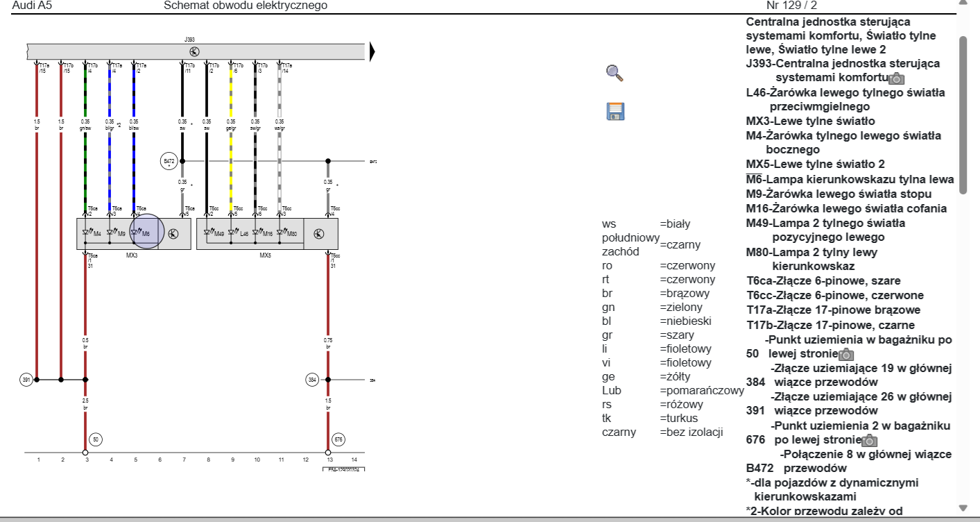The height and width of the screenshot is (522, 980).
Task: Click the B472 connection node circle
Action: pyautogui.click(x=169, y=162)
